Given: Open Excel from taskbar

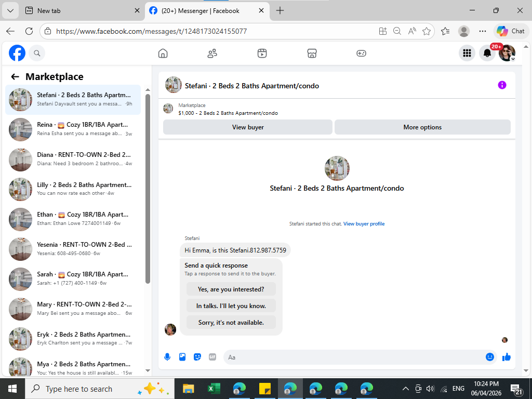Looking at the screenshot, I should tap(214, 389).
